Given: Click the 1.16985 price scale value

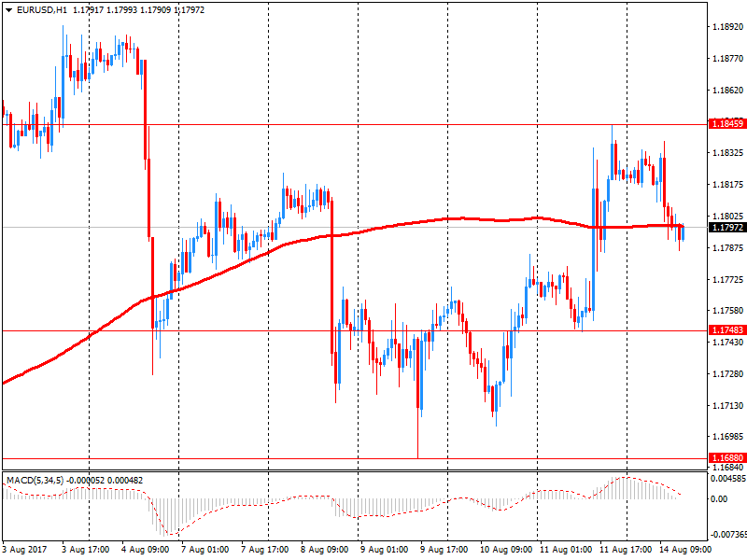Looking at the screenshot, I should click(727, 437).
